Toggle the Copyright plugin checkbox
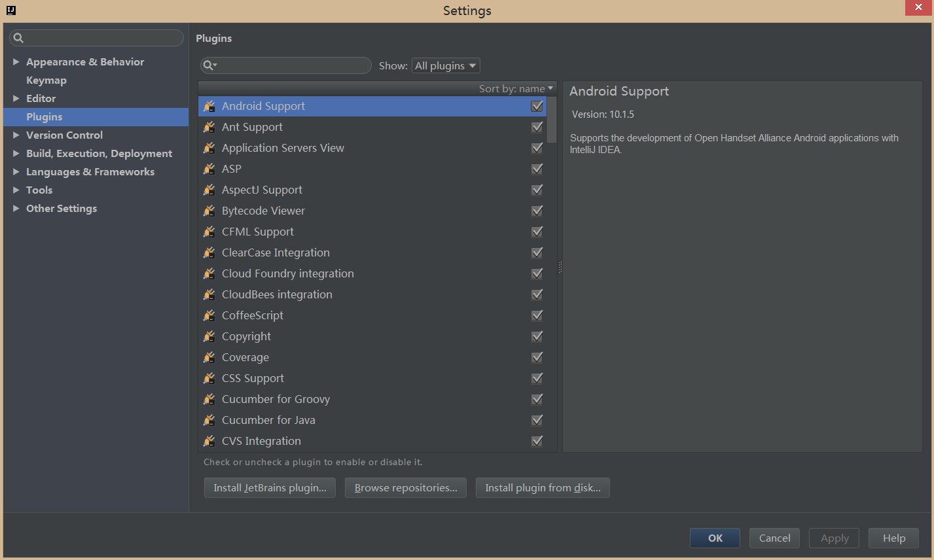This screenshot has width=934, height=560. coord(537,336)
